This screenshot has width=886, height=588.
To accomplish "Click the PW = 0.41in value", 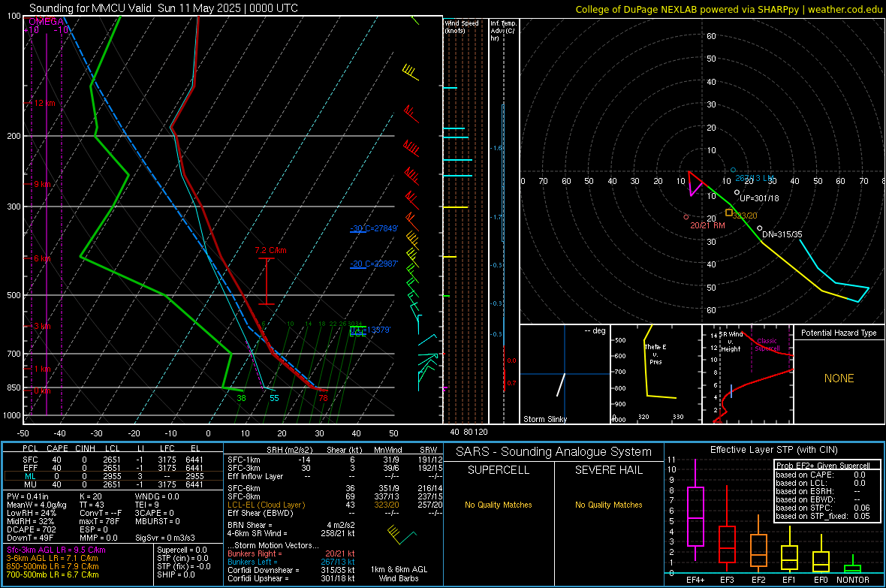I will pos(28,496).
